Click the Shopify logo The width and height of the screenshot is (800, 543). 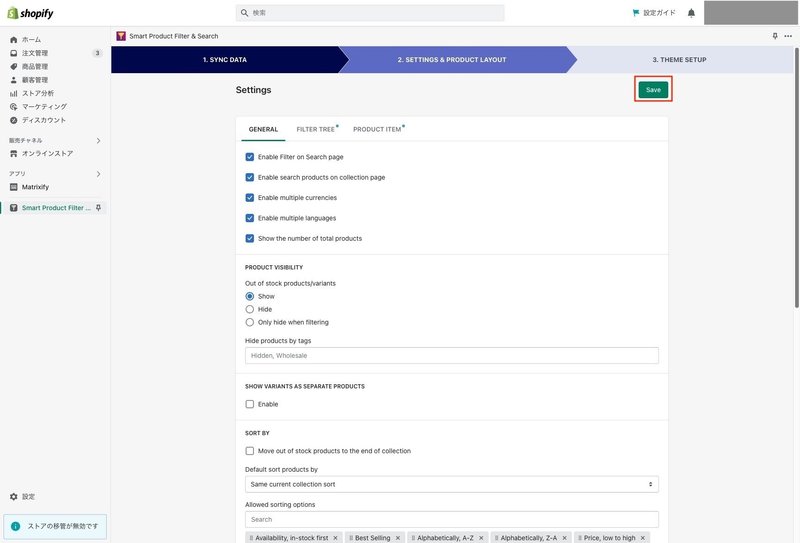(30, 13)
